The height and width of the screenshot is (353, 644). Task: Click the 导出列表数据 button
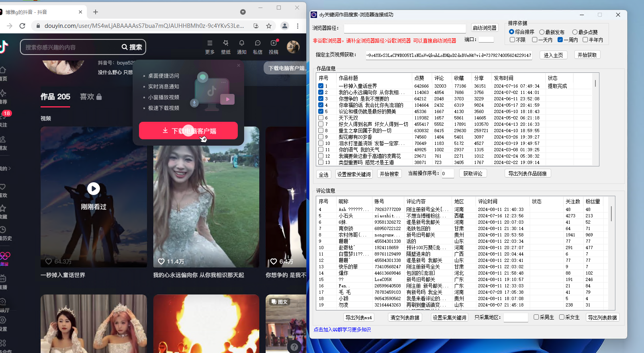602,317
